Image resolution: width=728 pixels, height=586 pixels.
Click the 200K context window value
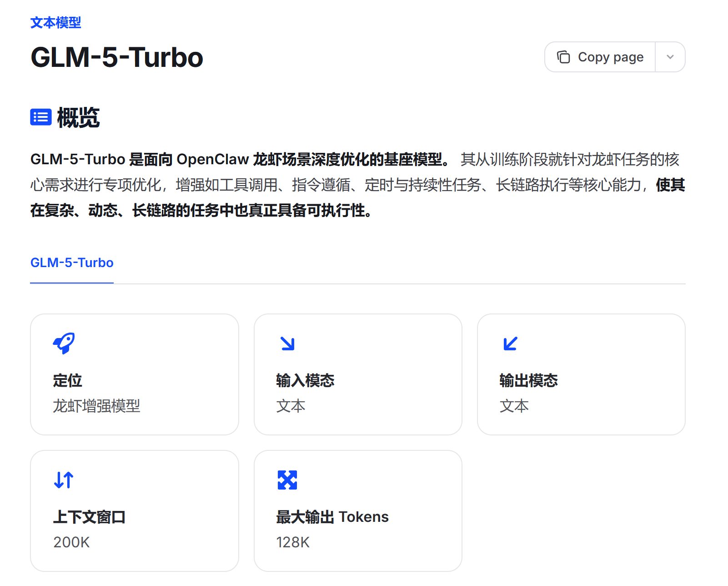pyautogui.click(x=71, y=542)
